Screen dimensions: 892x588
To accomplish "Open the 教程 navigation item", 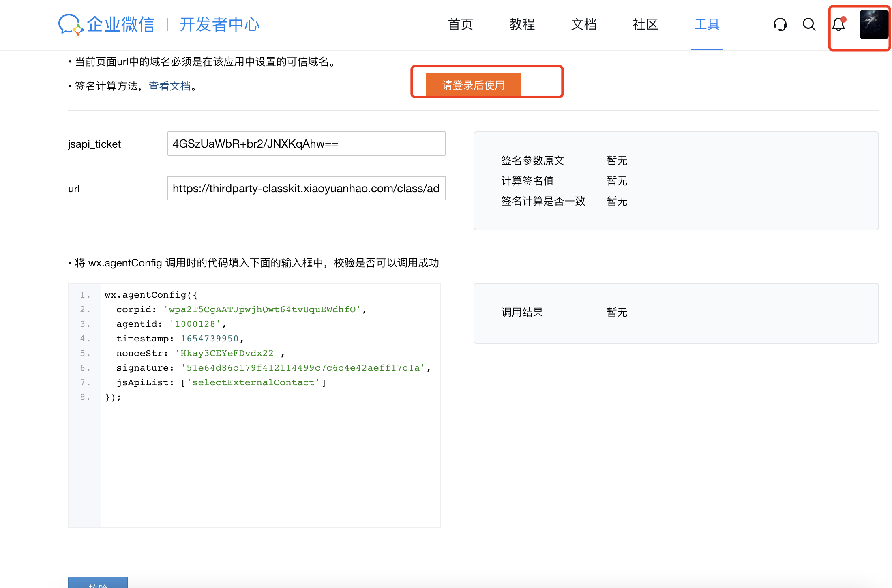I will click(522, 24).
